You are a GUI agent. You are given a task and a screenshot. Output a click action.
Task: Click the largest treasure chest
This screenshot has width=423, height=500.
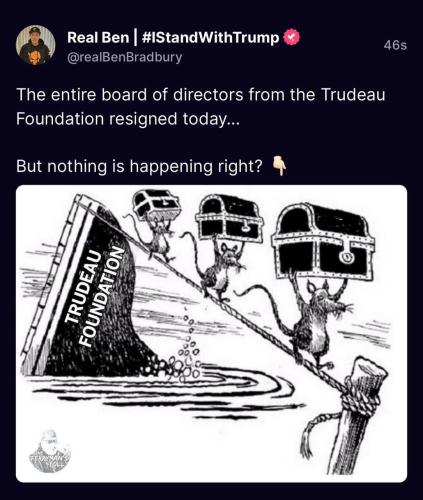point(323,242)
